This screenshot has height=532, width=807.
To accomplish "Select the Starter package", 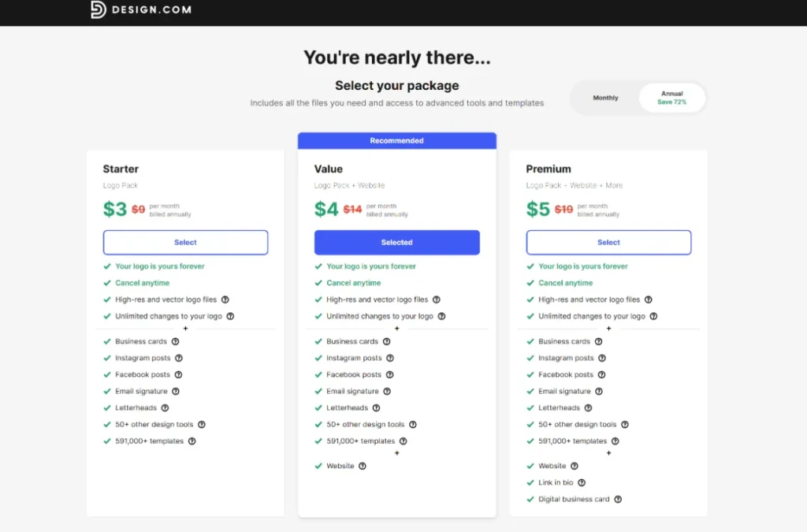I will (x=185, y=242).
